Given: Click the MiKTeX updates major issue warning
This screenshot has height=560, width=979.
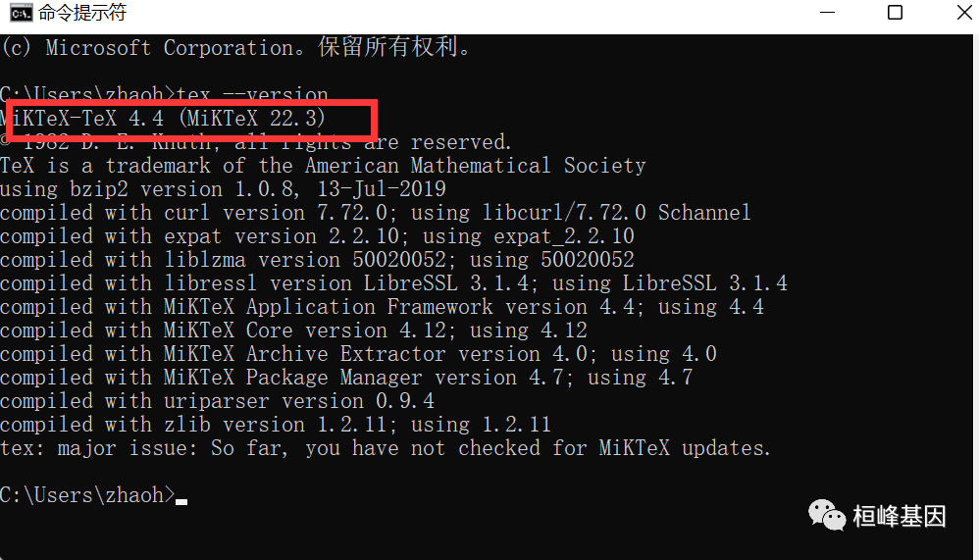Looking at the screenshot, I should click(x=386, y=448).
